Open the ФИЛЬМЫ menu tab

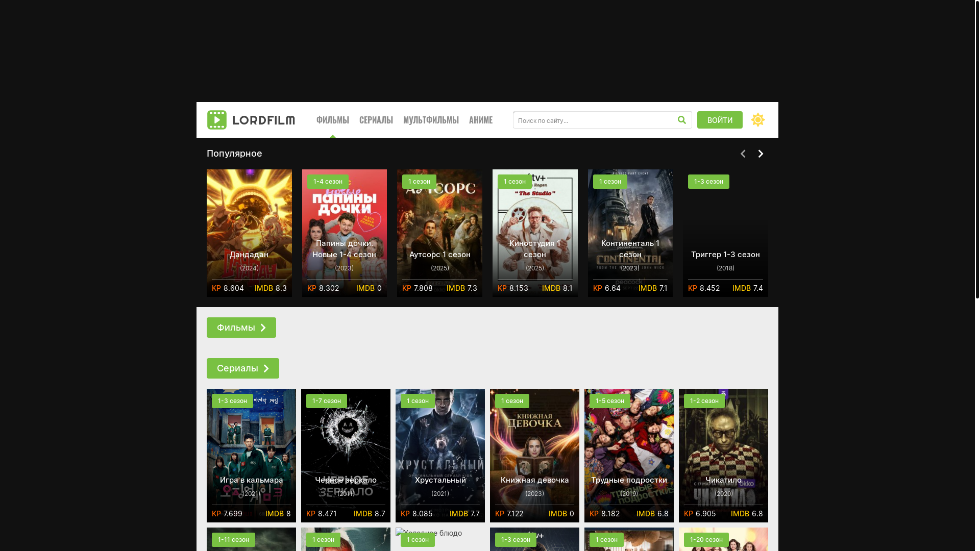point(333,120)
